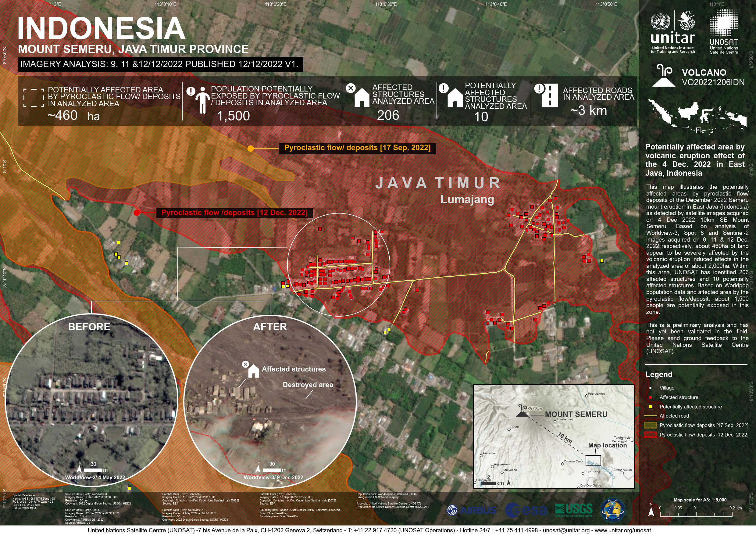Click the Pyroclastic flow 17 Sep. 2022 map label
Image resolution: width=756 pixels, height=535 pixels.
357,148
